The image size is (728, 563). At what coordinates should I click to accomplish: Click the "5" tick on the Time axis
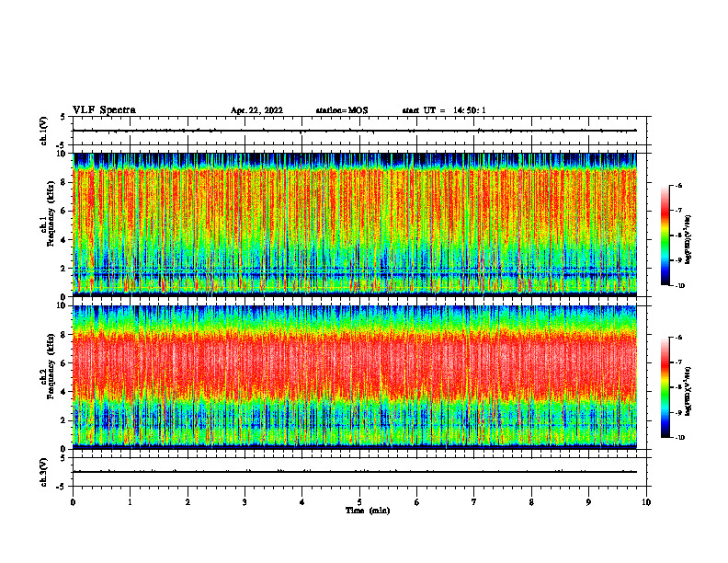pos(359,502)
